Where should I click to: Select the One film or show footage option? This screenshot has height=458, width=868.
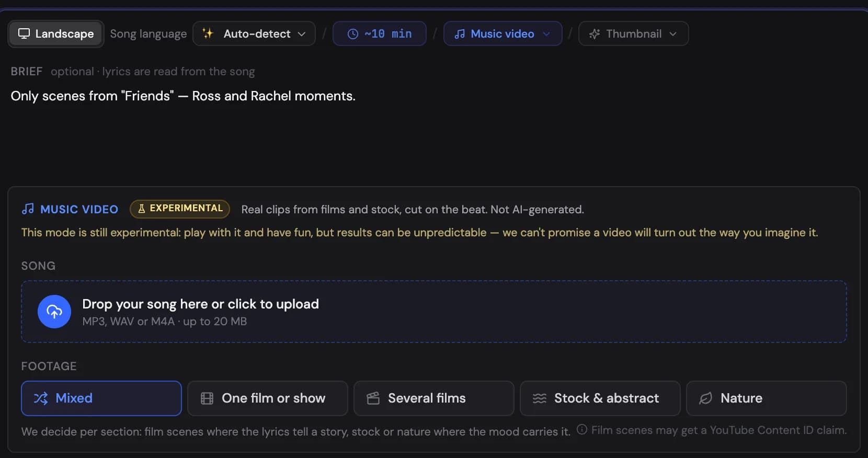268,398
